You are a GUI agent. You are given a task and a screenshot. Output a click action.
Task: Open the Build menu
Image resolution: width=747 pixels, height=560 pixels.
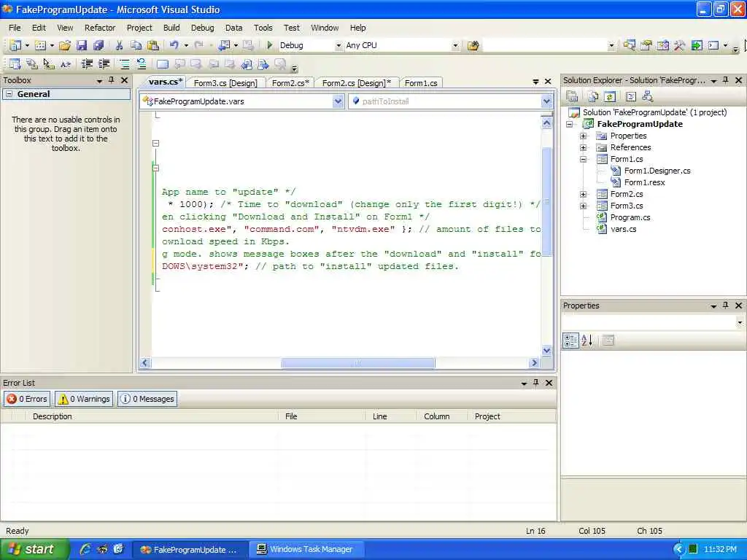click(171, 28)
